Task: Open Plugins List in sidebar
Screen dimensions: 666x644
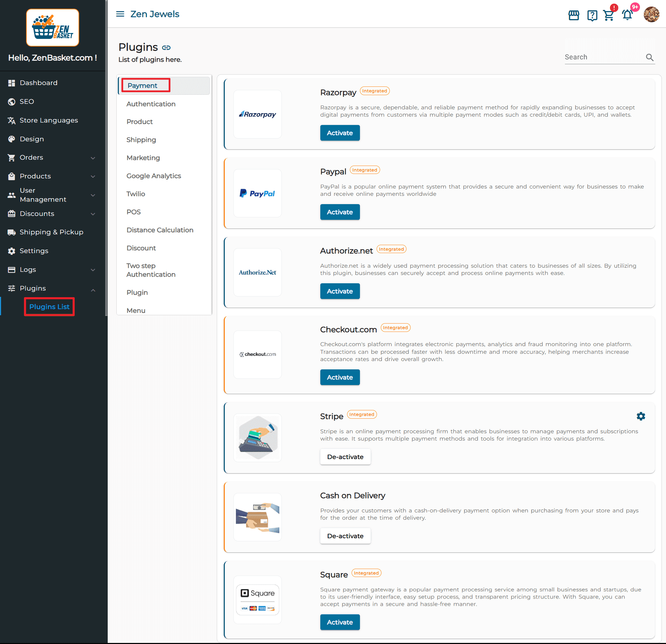Action: click(x=49, y=307)
